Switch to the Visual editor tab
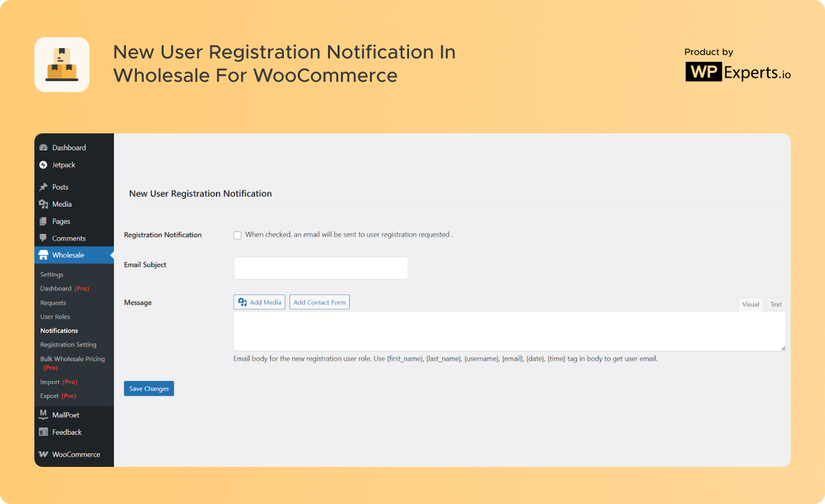This screenshot has width=825, height=504. coord(751,305)
